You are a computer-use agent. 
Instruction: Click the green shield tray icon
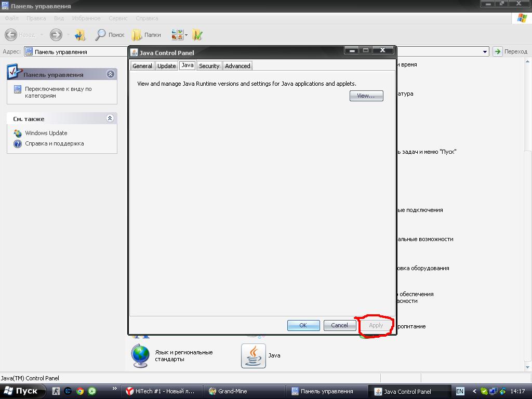point(484,392)
